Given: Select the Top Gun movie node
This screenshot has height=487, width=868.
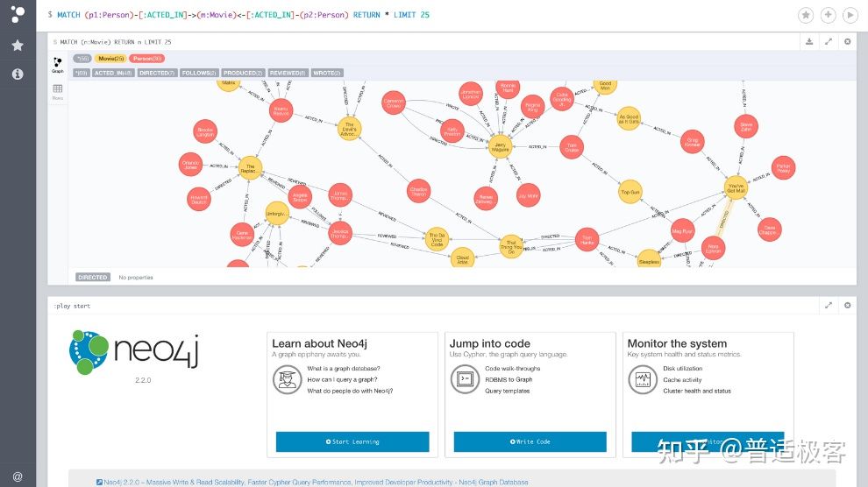Looking at the screenshot, I should [630, 192].
